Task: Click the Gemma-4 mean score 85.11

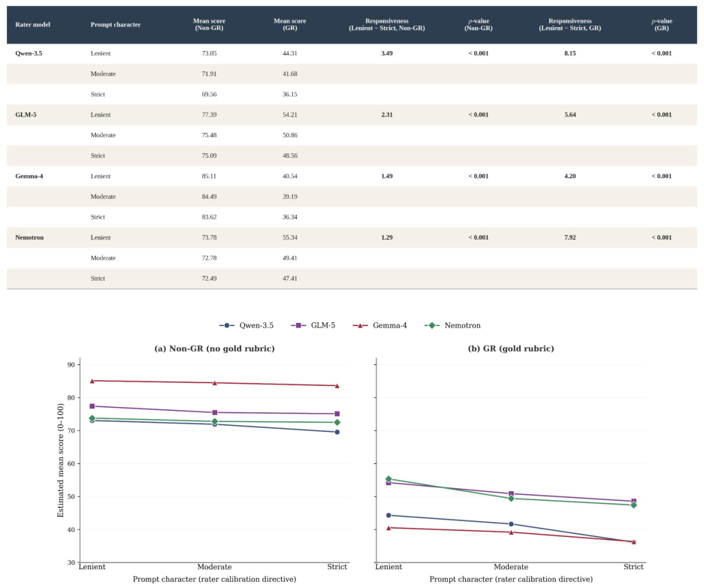Action: pyautogui.click(x=209, y=176)
